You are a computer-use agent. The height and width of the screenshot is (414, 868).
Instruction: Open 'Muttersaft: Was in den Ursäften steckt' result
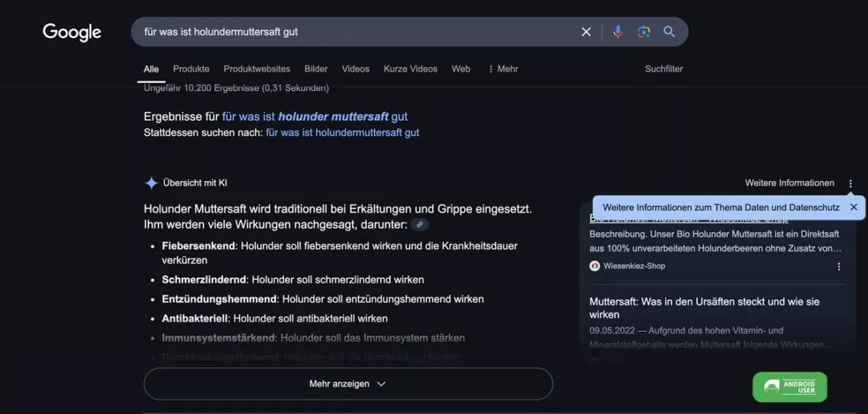705,308
